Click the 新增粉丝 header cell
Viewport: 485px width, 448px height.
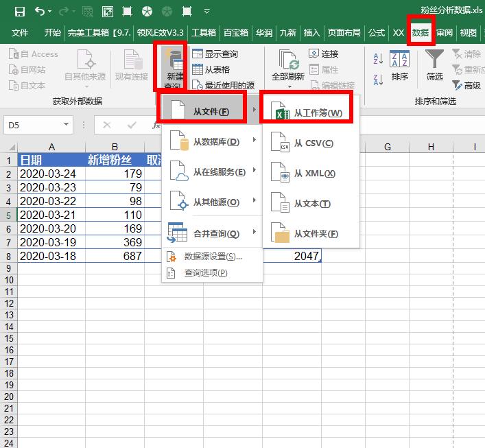115,161
